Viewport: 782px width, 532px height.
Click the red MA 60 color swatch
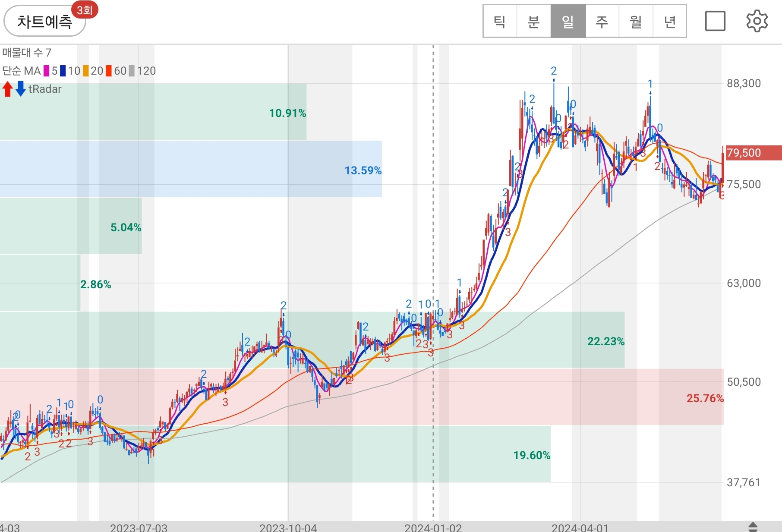pyautogui.click(x=109, y=71)
